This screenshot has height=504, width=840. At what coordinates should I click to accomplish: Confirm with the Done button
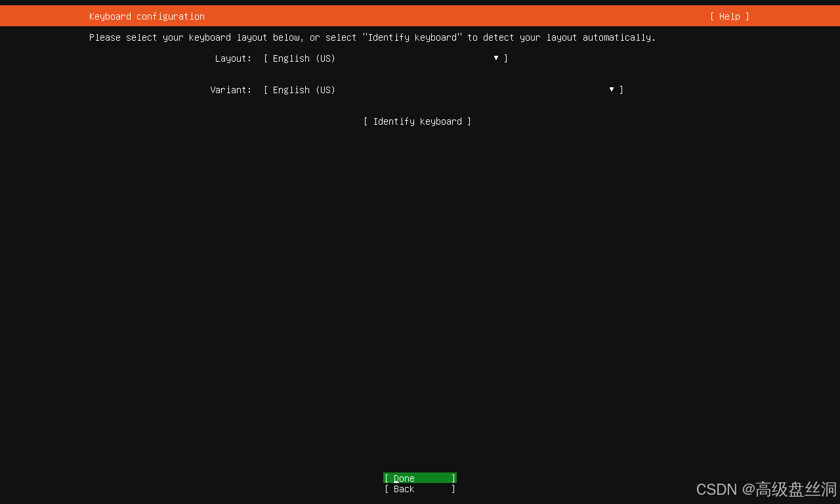420,478
